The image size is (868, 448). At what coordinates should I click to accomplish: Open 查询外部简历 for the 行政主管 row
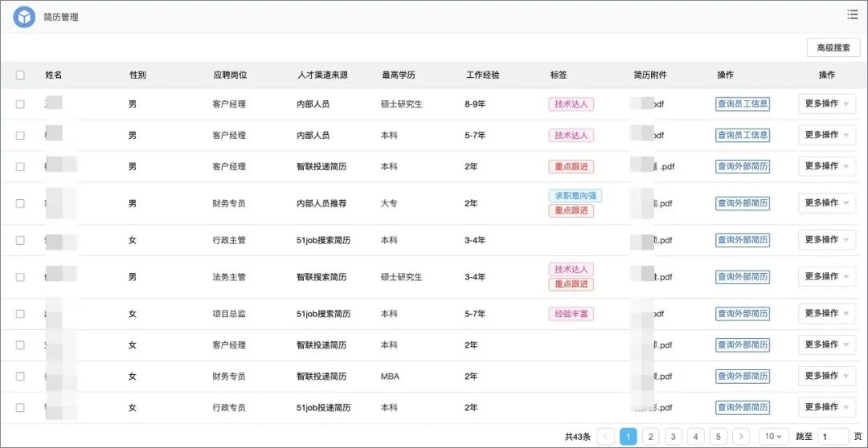pyautogui.click(x=743, y=240)
